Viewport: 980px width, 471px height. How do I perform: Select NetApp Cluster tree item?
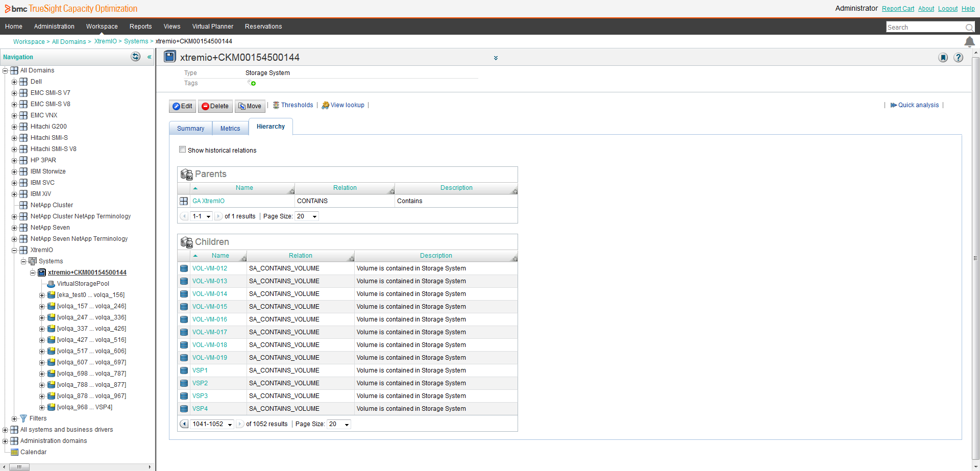click(x=52, y=205)
